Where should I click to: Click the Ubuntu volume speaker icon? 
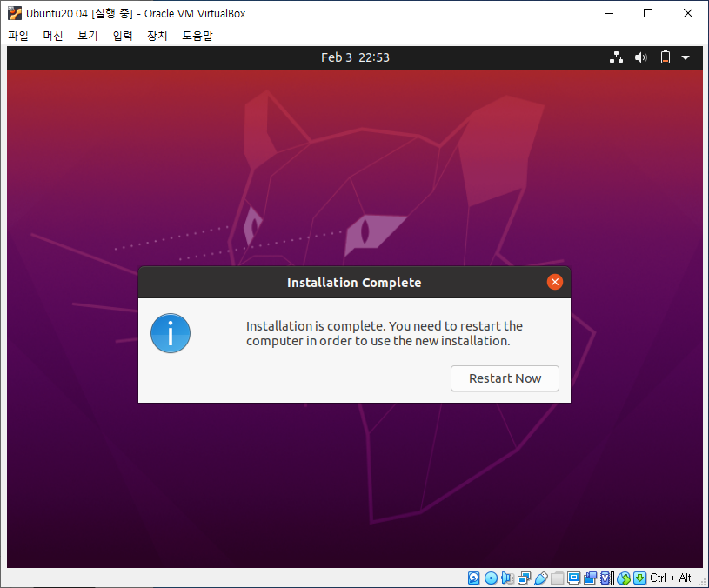(641, 57)
